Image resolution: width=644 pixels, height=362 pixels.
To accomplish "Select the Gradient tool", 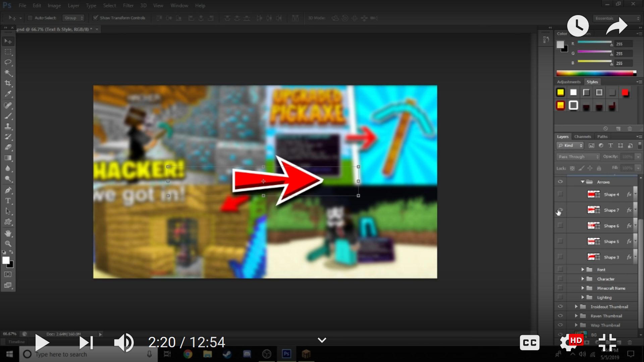I will pyautogui.click(x=8, y=158).
